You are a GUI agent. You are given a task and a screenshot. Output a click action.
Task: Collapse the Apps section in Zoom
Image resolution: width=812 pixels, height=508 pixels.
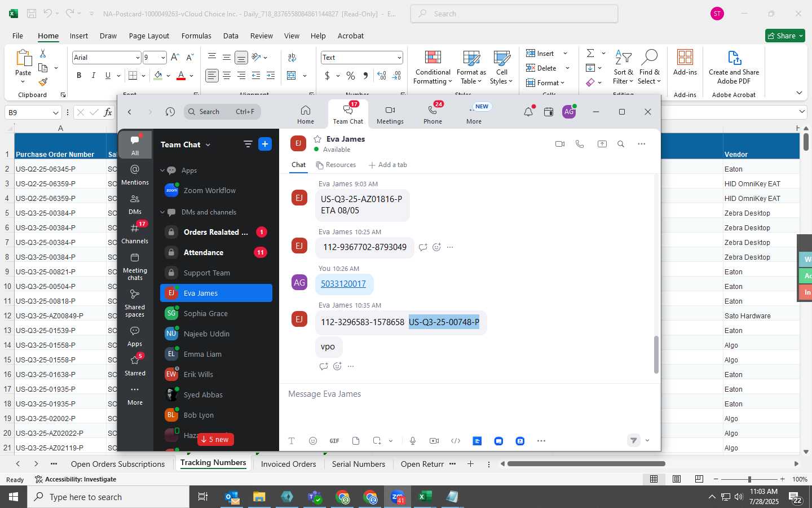pos(162,170)
